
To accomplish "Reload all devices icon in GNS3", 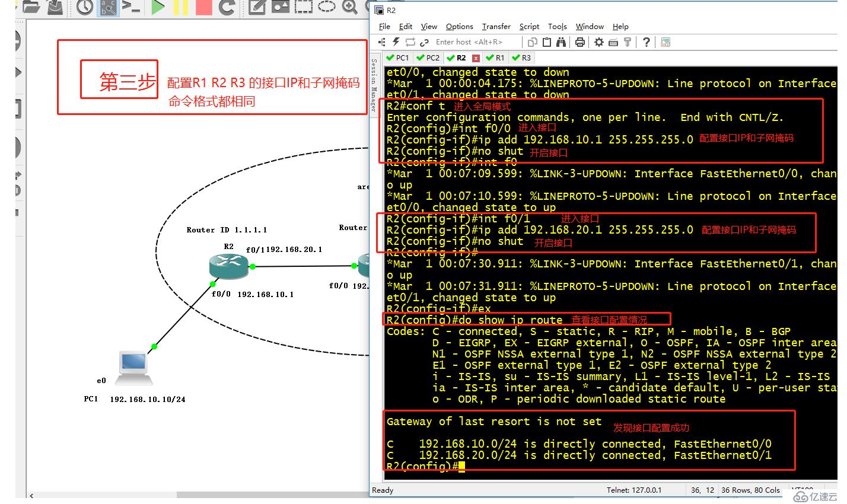I will (x=227, y=7).
